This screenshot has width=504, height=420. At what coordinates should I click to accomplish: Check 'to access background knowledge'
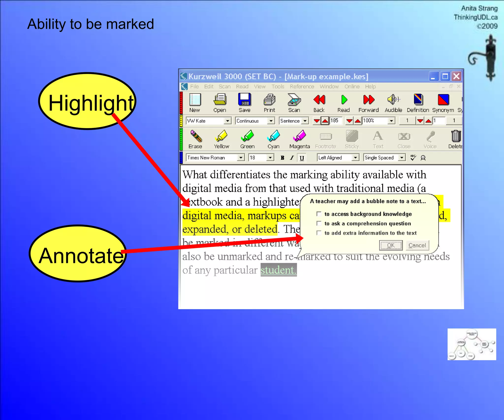(319, 214)
